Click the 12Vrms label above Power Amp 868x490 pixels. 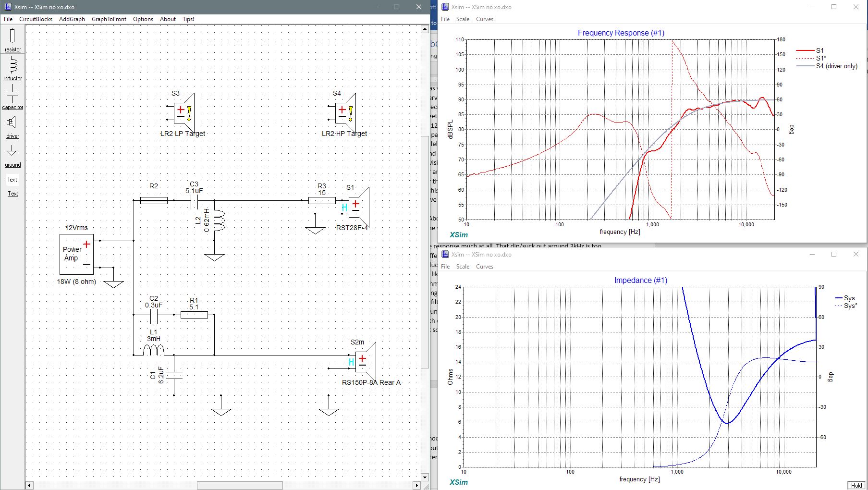point(76,228)
